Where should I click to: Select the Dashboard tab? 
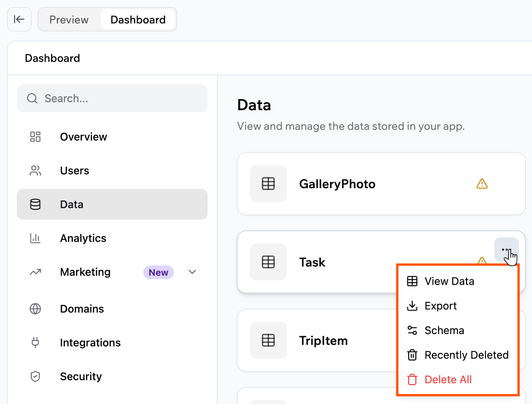pos(138,20)
